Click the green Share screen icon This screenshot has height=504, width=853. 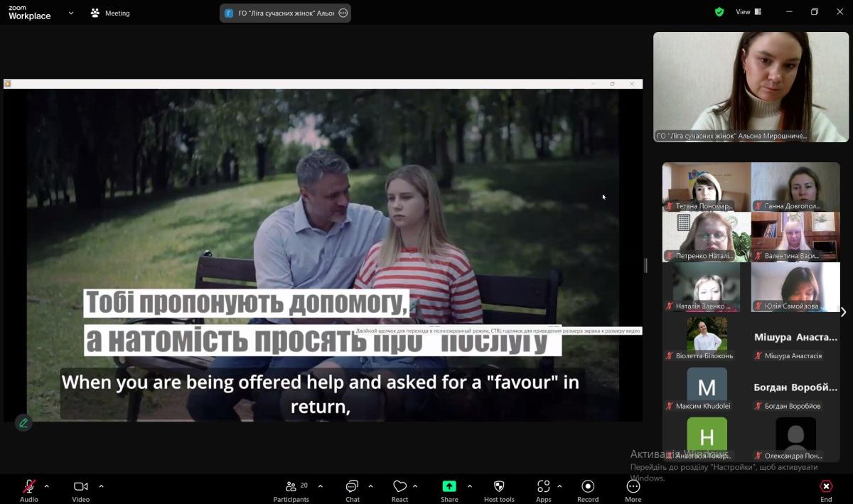point(449,486)
